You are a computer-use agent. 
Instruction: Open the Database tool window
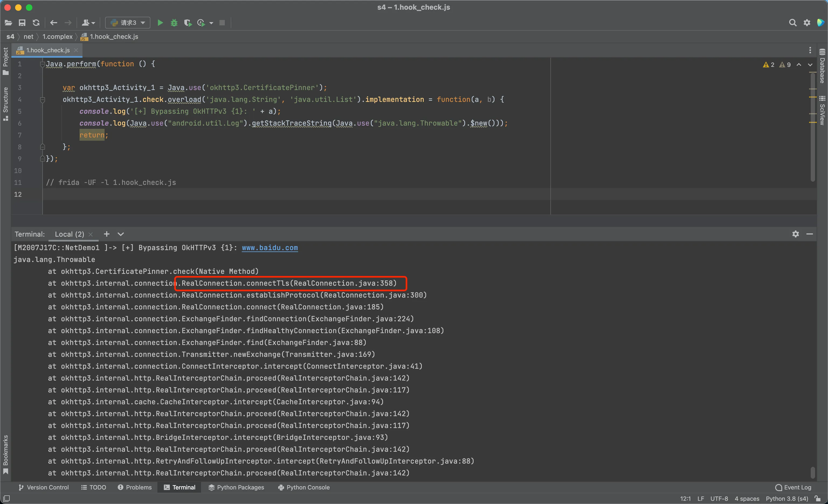(x=822, y=66)
